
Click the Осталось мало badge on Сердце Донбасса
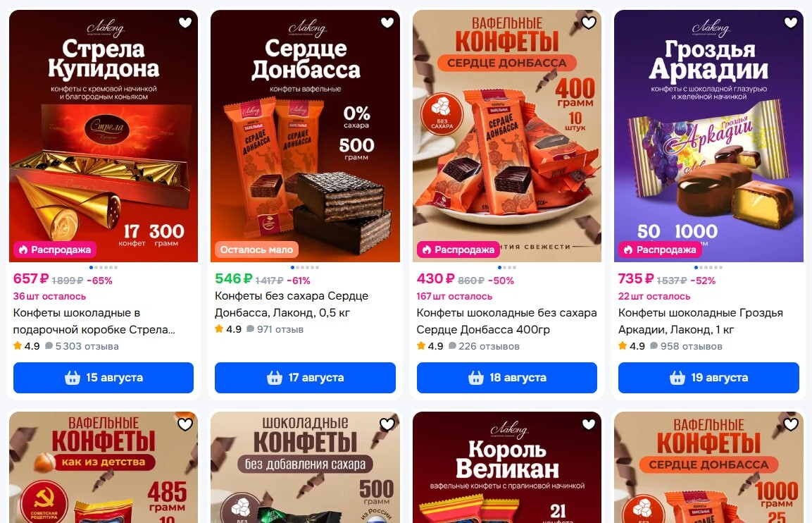(x=256, y=250)
